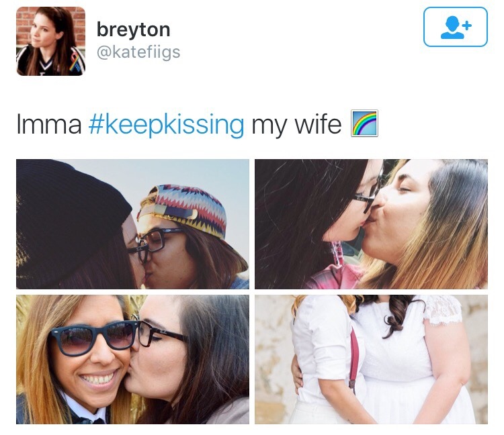The width and height of the screenshot is (504, 435).
Task: View the top-right kissing photo
Action: pos(371,224)
